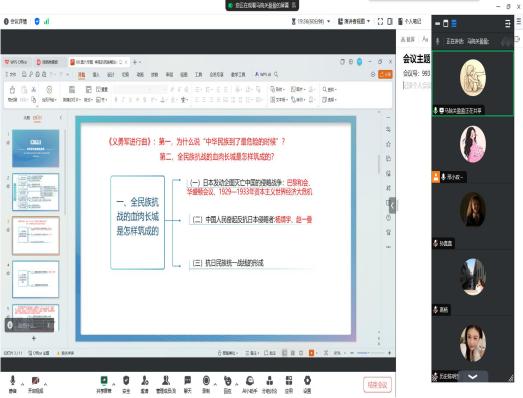Open the meeting settings gear
Screen dimensions: 523x398
pos(307,384)
